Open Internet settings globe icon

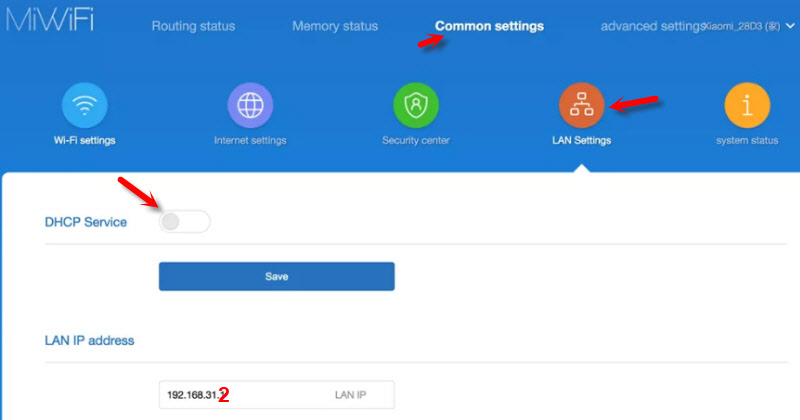[250, 105]
